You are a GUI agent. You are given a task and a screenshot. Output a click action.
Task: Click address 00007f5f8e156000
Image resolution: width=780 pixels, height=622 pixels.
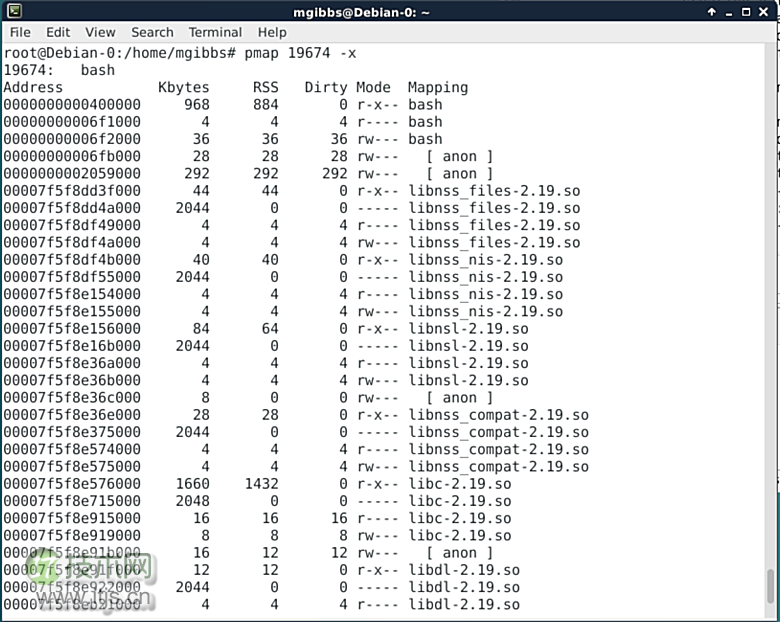click(x=72, y=329)
